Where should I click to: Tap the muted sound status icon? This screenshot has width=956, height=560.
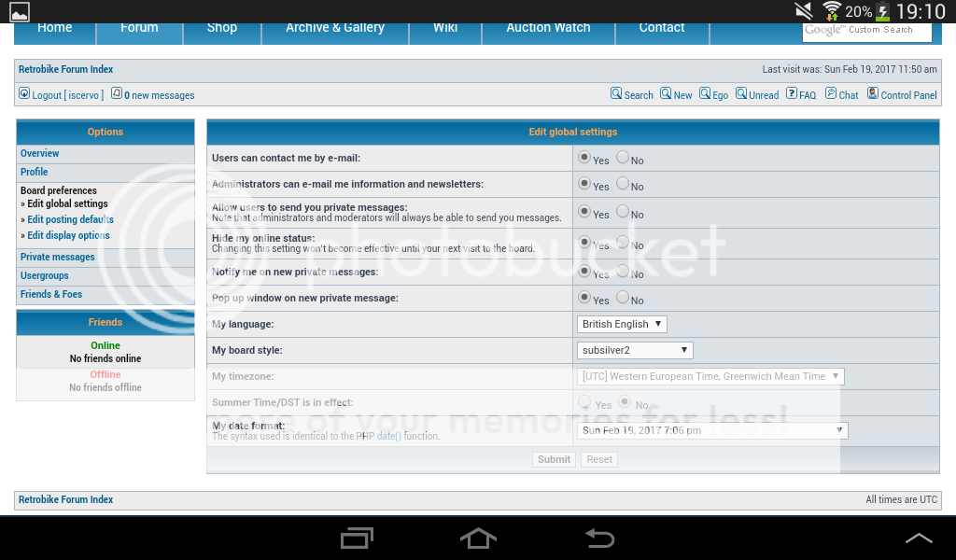pyautogui.click(x=804, y=11)
